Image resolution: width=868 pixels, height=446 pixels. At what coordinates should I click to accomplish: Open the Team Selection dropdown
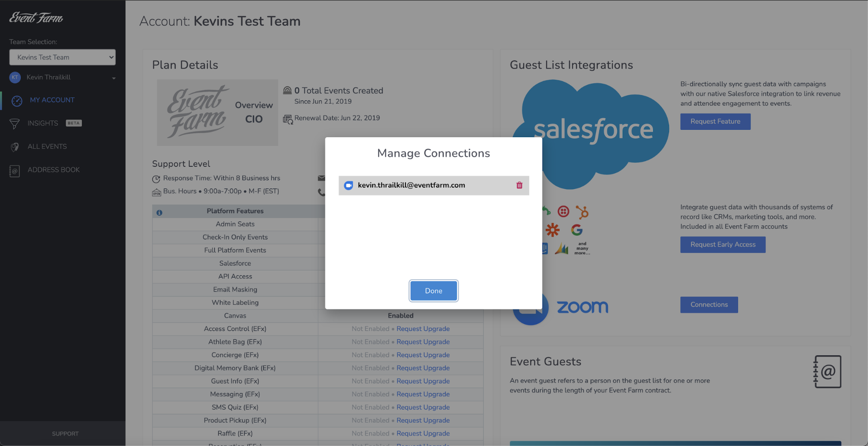coord(63,57)
